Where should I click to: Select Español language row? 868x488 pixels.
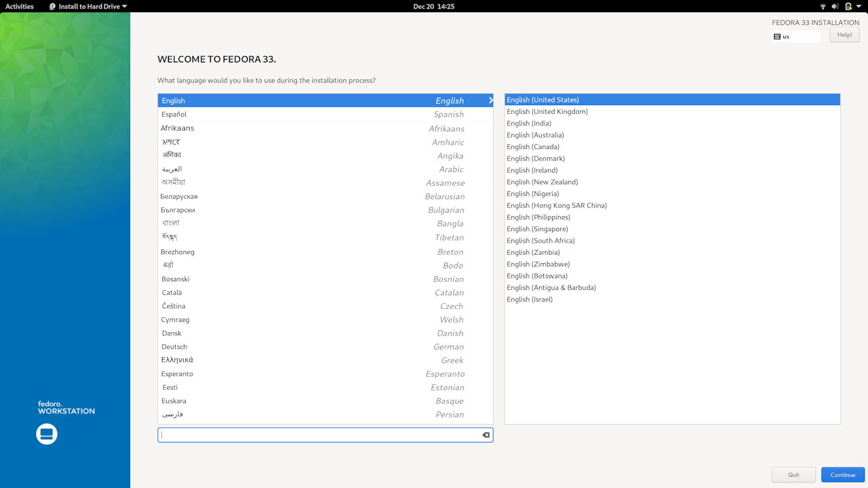(325, 115)
